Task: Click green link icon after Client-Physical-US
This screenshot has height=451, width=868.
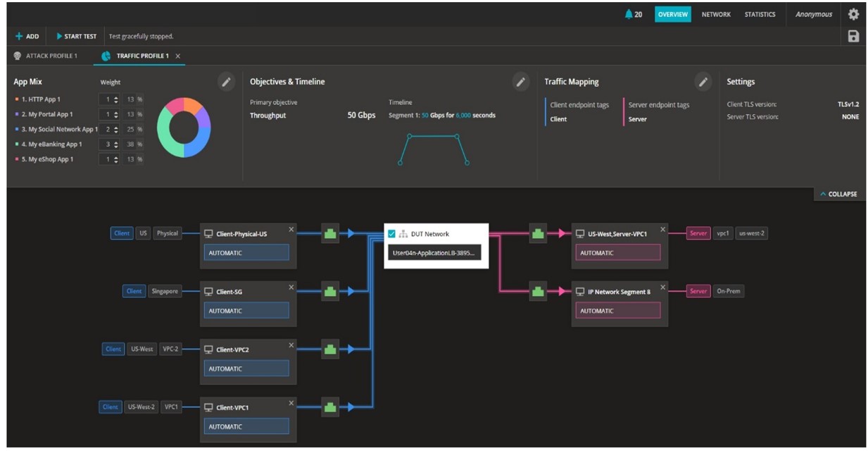Action: point(330,233)
